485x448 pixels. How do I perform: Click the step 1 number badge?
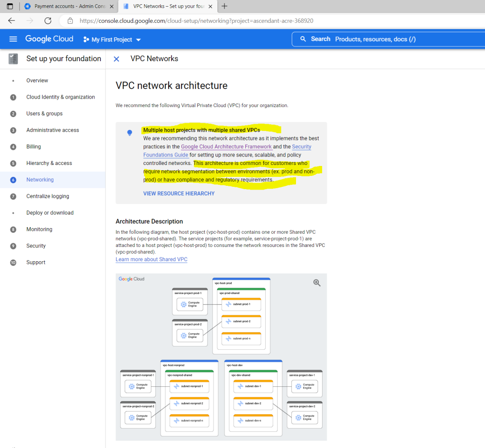13,97
